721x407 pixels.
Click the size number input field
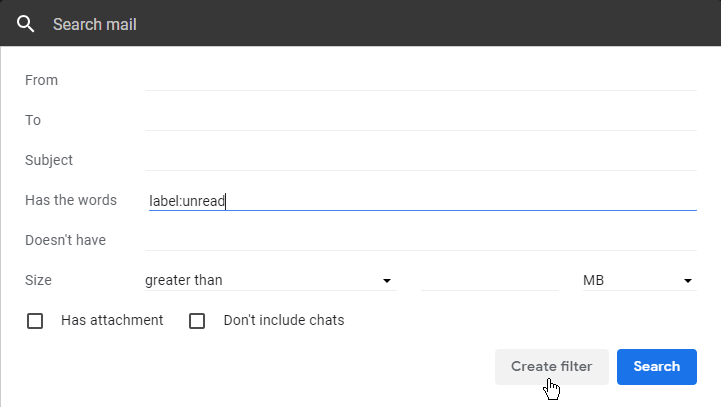click(490, 281)
